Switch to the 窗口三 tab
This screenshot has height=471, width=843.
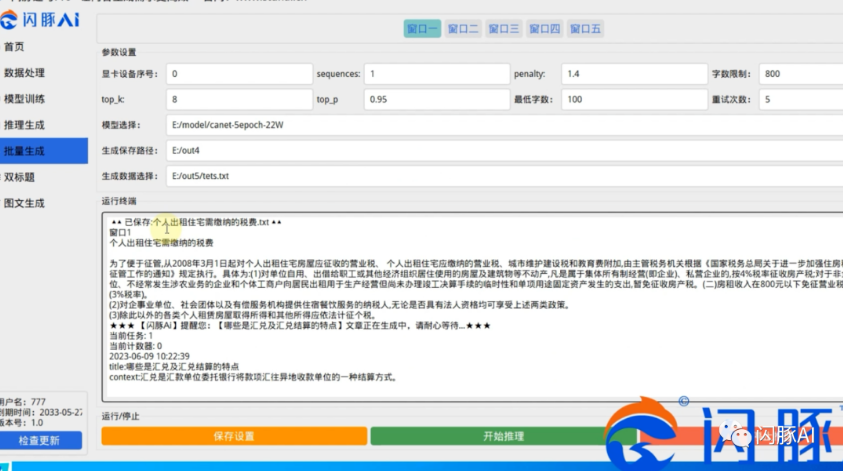click(x=504, y=28)
